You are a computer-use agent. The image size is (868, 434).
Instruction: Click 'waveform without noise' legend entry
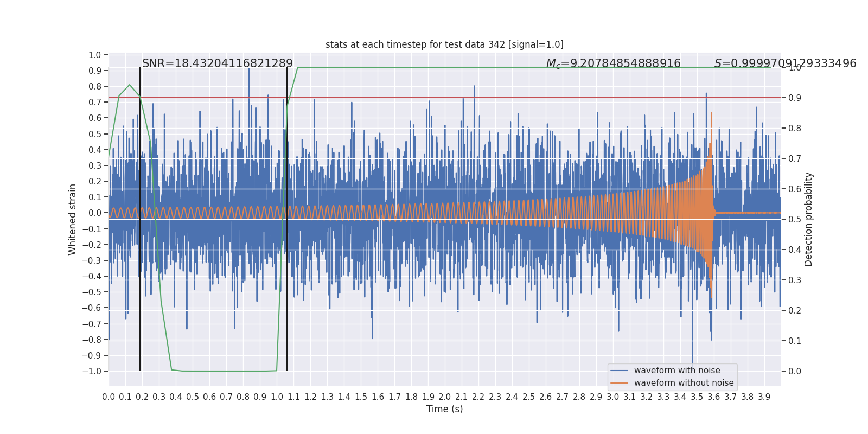click(x=684, y=383)
